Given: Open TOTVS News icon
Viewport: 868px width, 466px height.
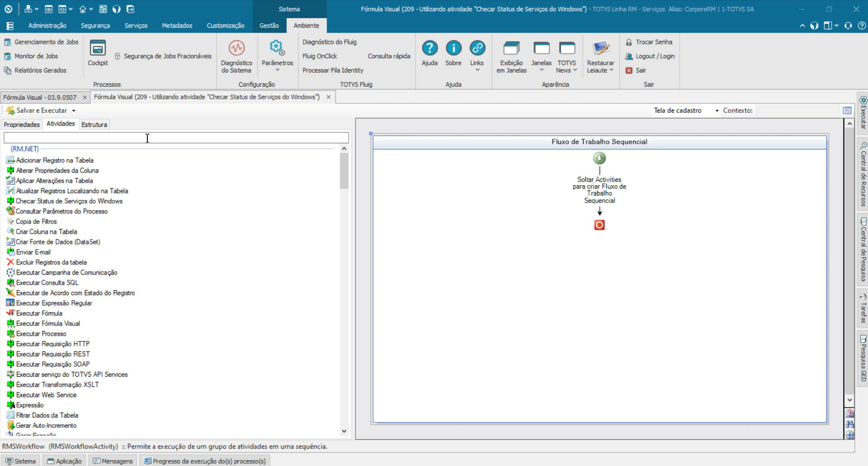Looking at the screenshot, I should (x=567, y=48).
